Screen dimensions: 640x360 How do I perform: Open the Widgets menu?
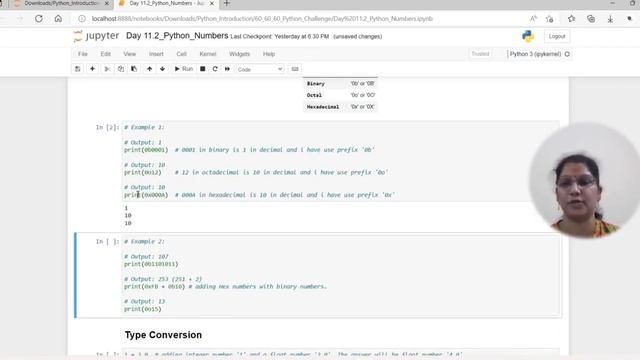click(x=239, y=54)
